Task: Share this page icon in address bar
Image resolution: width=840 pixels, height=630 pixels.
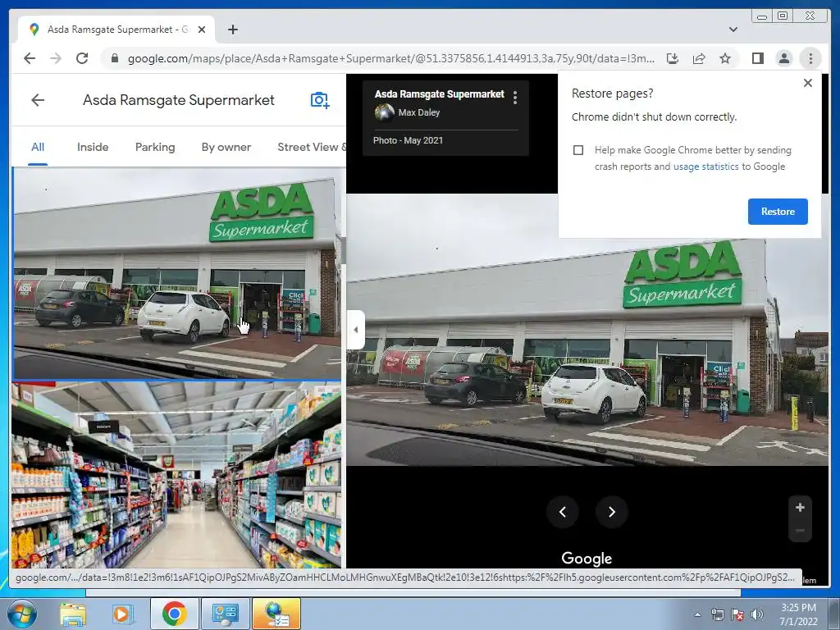Action: coord(699,58)
